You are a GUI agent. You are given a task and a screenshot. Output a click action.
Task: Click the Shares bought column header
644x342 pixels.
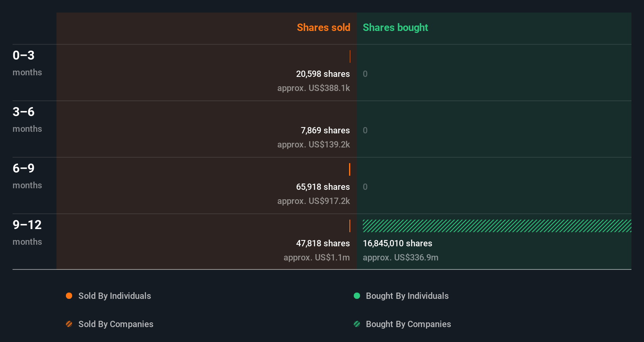pyautogui.click(x=395, y=27)
